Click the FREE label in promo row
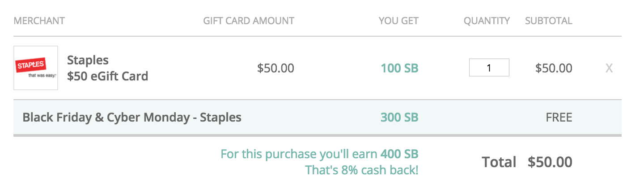 (559, 118)
